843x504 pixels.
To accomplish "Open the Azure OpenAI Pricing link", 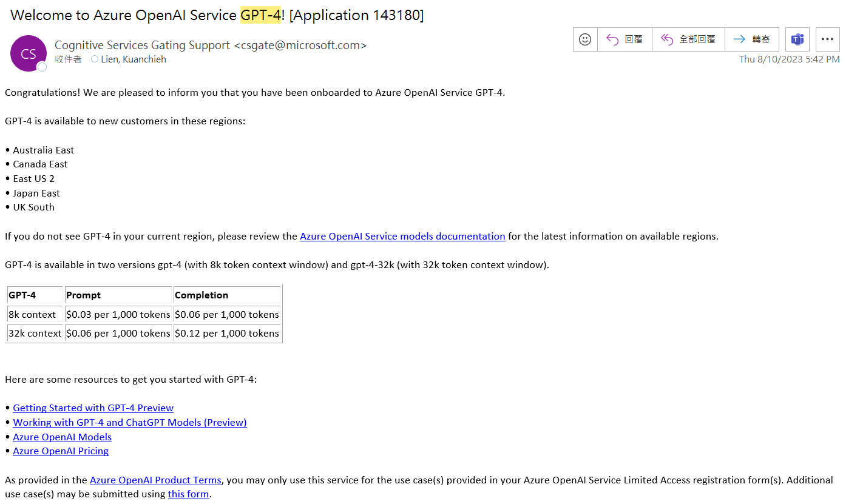I will [x=61, y=451].
